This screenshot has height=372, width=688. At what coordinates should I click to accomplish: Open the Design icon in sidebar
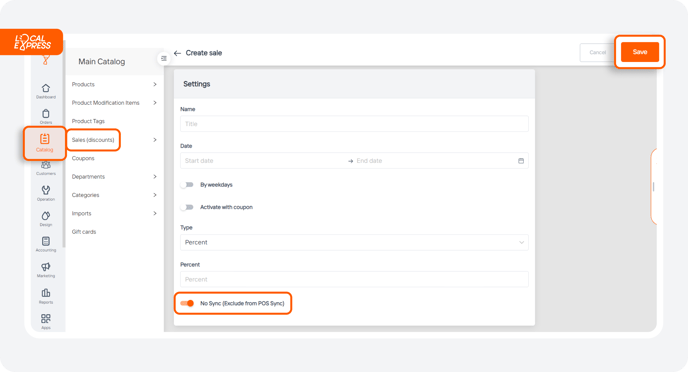[x=46, y=216]
